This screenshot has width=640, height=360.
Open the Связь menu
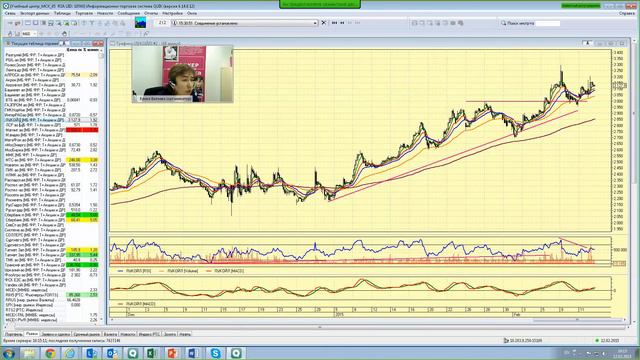point(10,13)
